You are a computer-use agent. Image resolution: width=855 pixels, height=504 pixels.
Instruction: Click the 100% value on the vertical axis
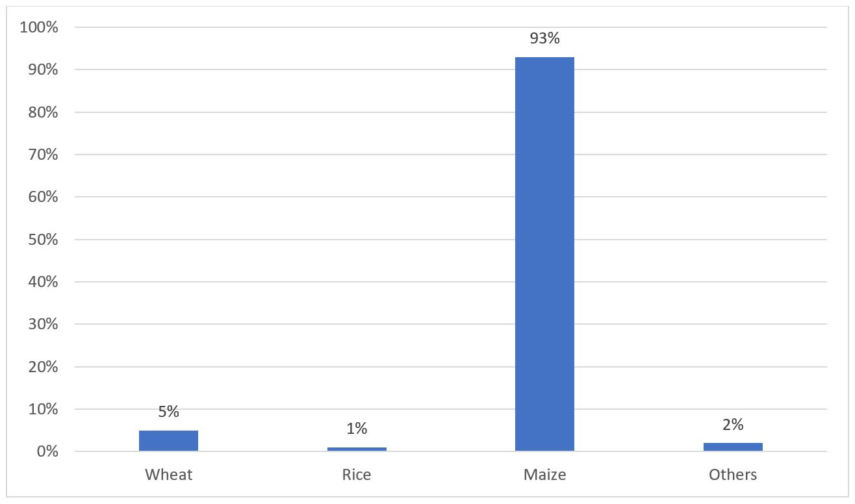(40, 28)
